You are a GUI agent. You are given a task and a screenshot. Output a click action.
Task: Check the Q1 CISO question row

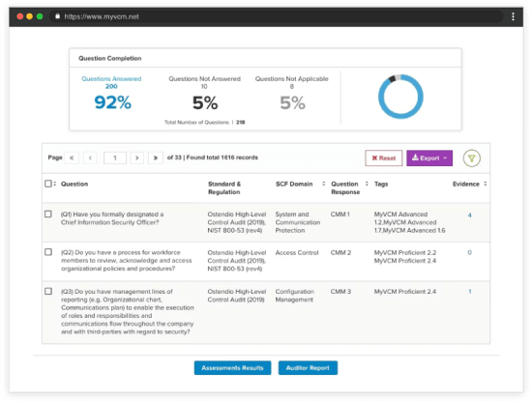48,215
